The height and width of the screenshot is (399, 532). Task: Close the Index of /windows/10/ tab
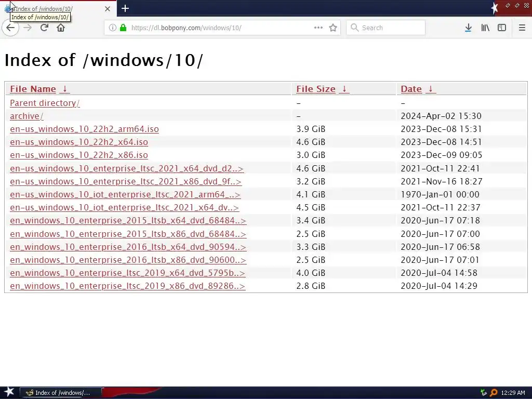(108, 9)
